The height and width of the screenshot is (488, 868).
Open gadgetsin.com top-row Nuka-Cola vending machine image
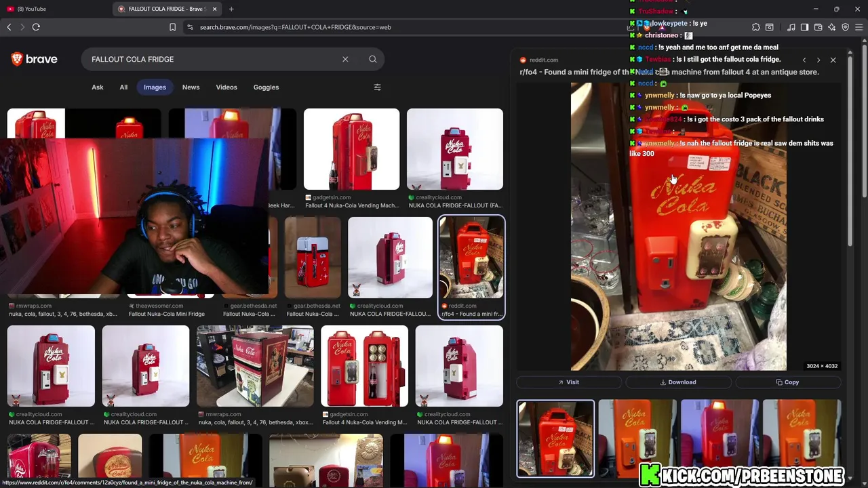[351, 149]
